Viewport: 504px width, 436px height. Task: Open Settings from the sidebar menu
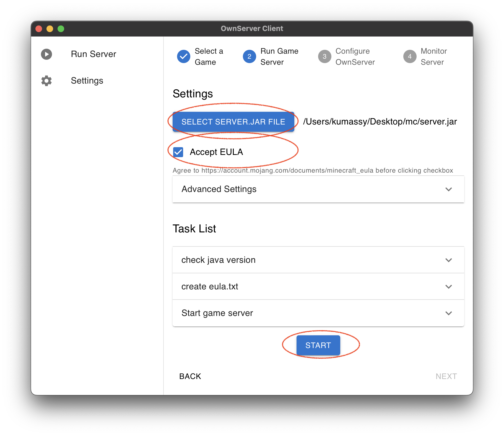(87, 81)
